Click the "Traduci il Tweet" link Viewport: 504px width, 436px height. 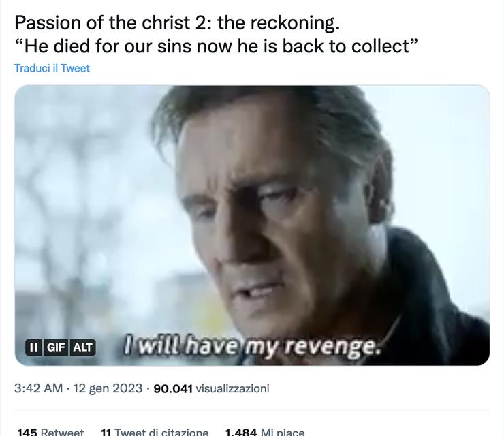52,68
